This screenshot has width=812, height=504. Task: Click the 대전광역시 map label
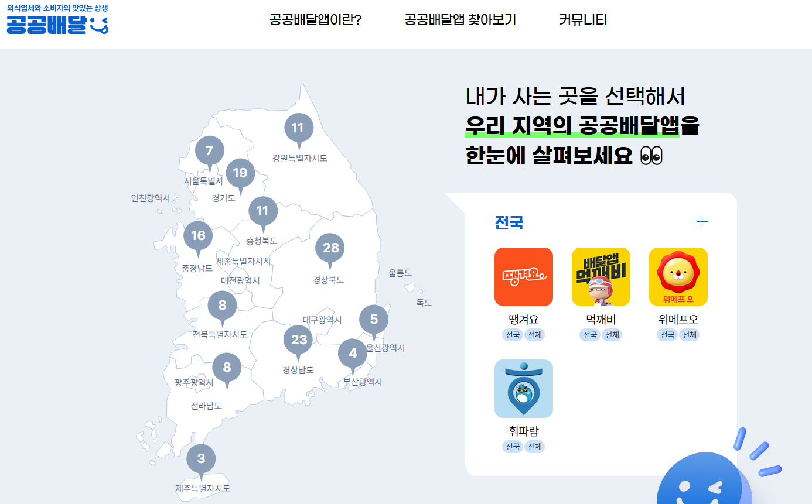(x=240, y=280)
